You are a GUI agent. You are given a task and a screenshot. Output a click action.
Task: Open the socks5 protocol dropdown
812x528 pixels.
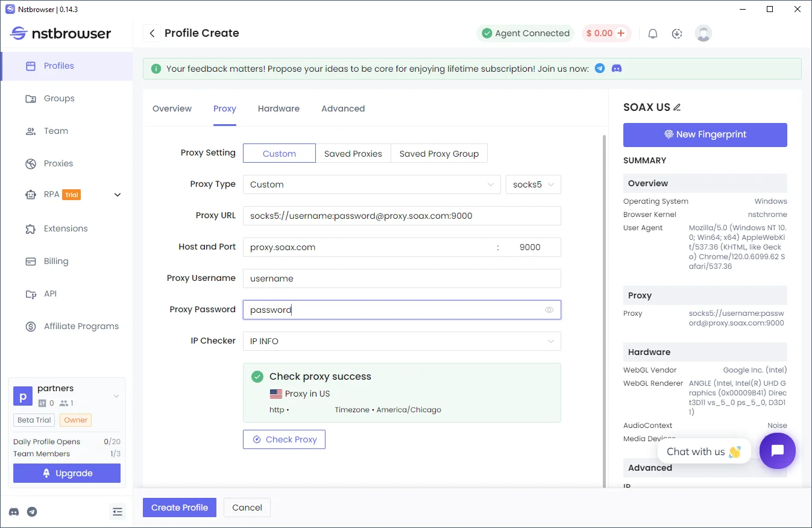click(533, 184)
